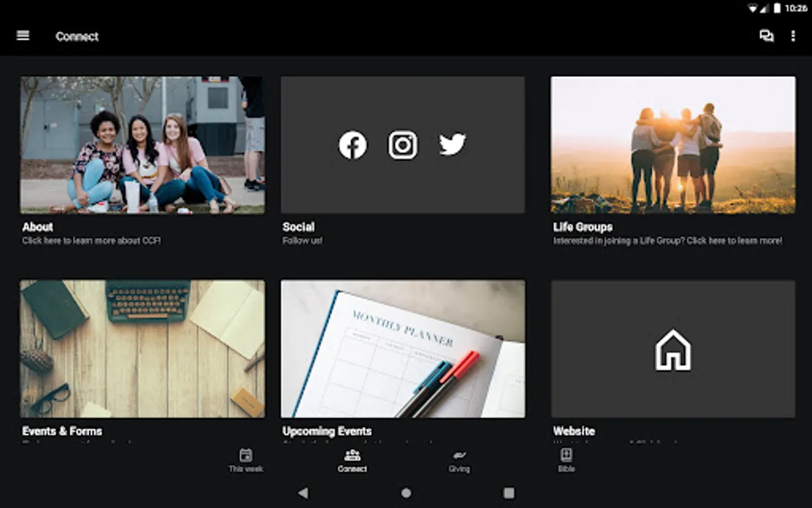Tap the Twitter bird icon

click(453, 144)
